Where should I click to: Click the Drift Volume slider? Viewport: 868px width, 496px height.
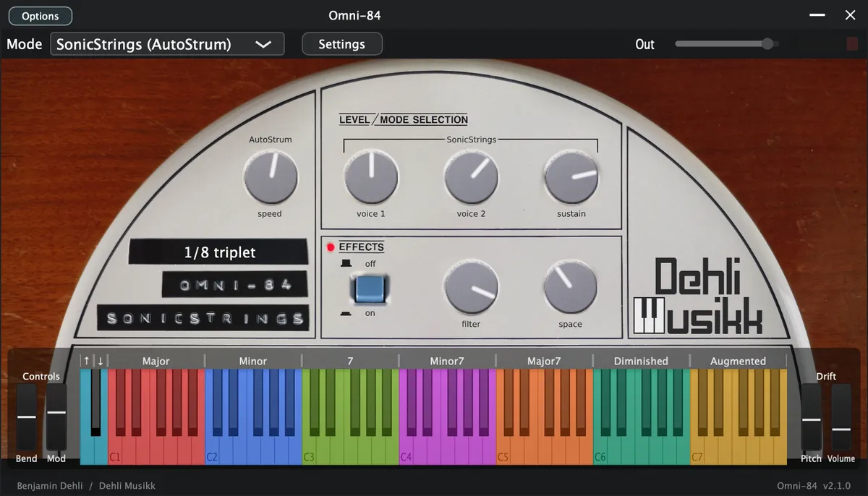841,417
